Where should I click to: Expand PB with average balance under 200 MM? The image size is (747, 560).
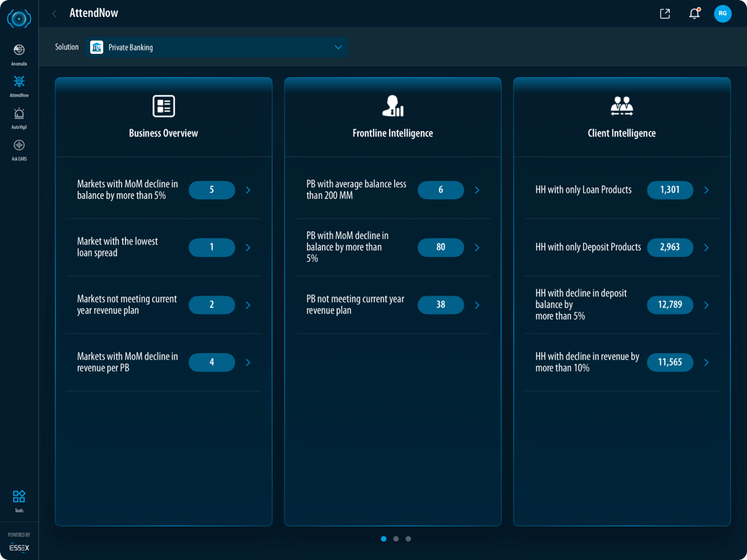click(477, 191)
